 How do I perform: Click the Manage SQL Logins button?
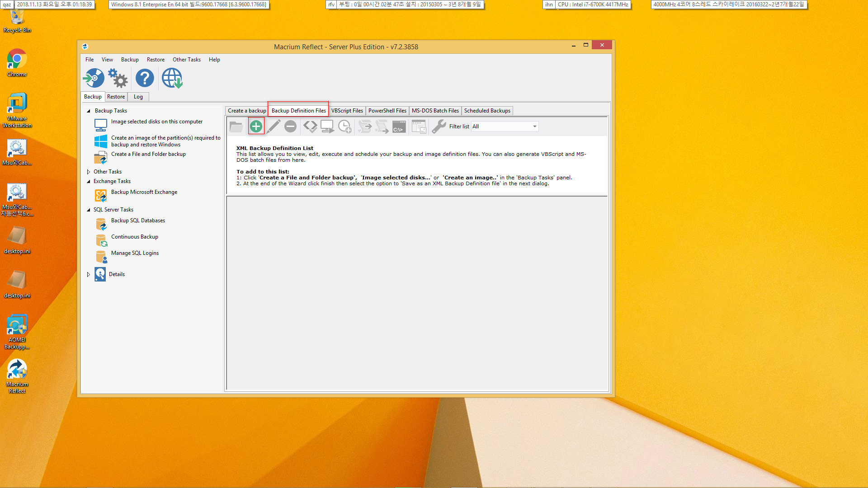click(135, 253)
